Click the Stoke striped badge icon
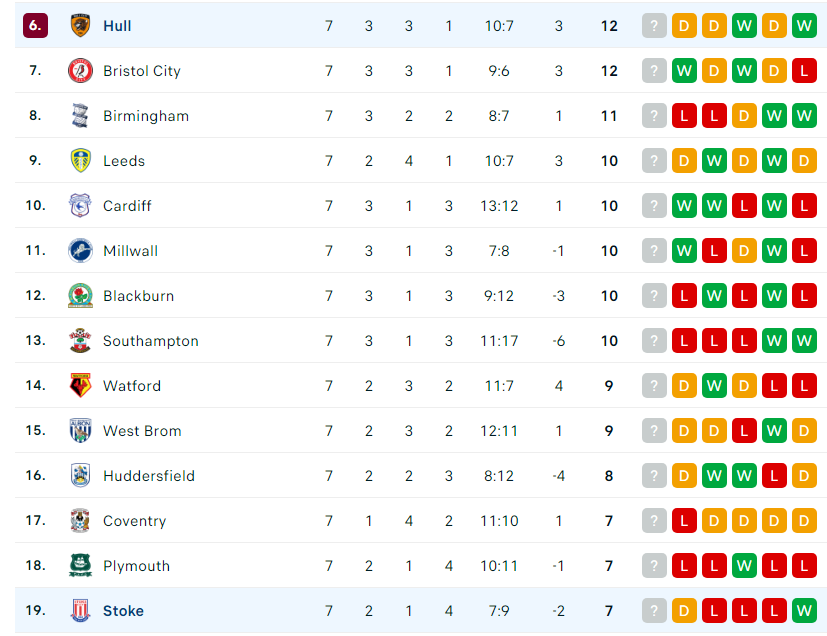 (x=80, y=610)
